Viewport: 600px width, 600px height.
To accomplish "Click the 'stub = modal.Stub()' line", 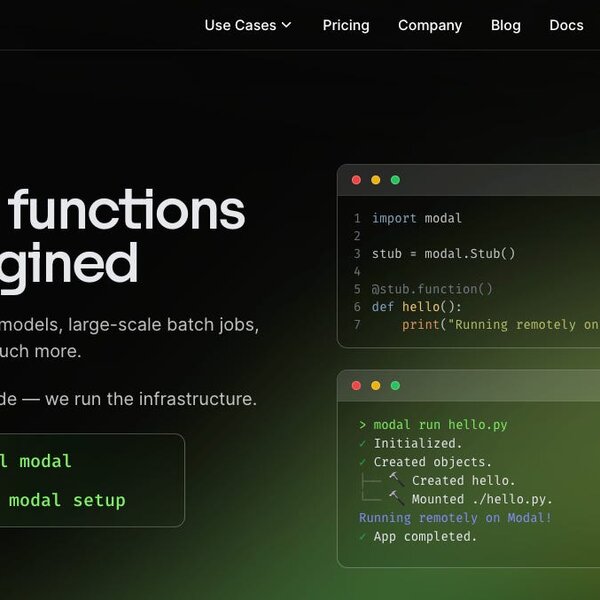I will coord(443,254).
